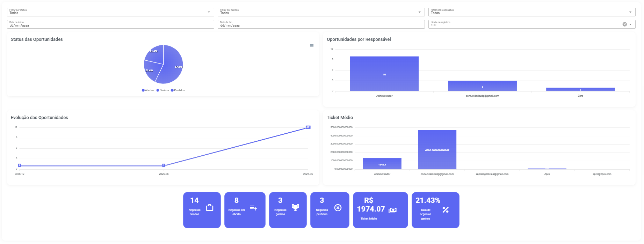Click the Data de fim date field
The height and width of the screenshot is (244, 644).
click(x=321, y=24)
